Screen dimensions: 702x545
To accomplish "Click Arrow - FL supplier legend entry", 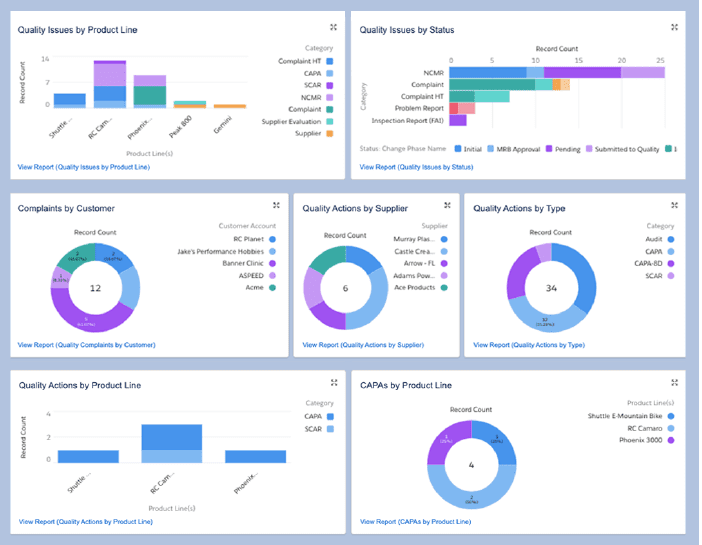I will click(x=425, y=263).
